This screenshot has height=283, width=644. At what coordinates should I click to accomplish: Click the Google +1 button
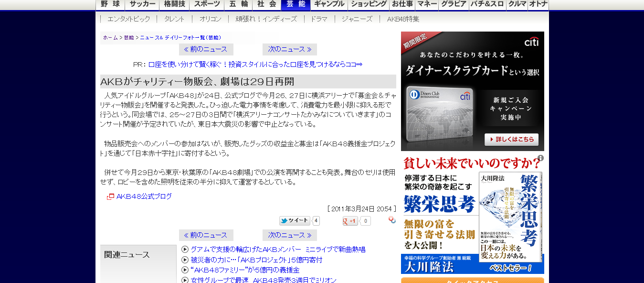[x=350, y=221]
